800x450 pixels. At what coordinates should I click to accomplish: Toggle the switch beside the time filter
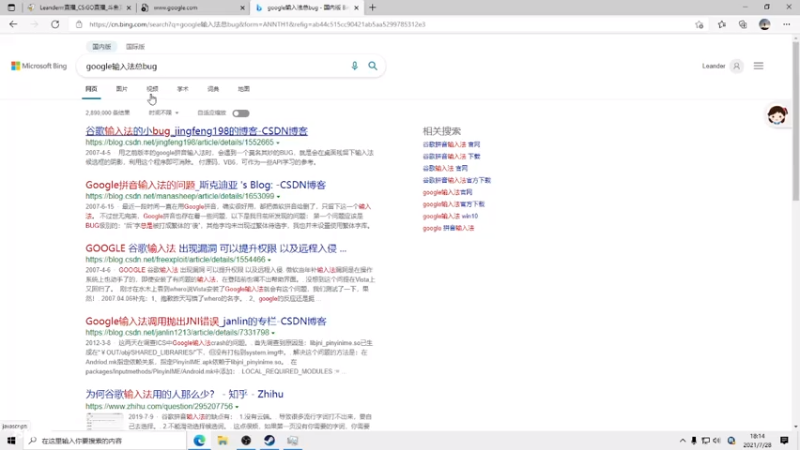coord(241,113)
